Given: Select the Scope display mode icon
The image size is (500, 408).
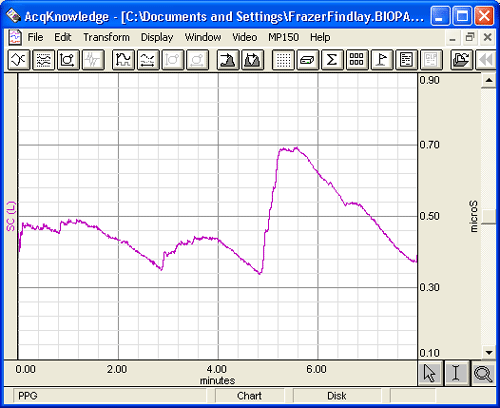Looking at the screenshot, I should [x=19, y=60].
